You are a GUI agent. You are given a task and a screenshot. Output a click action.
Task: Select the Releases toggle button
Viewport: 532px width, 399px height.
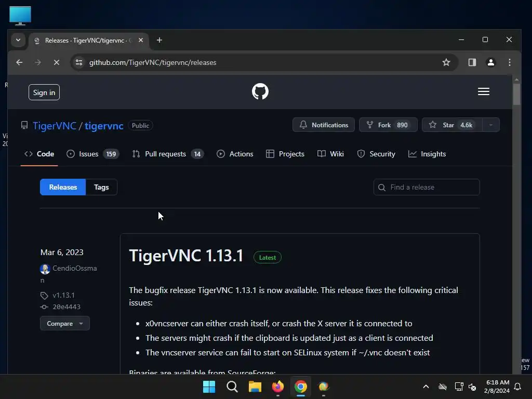(x=63, y=187)
